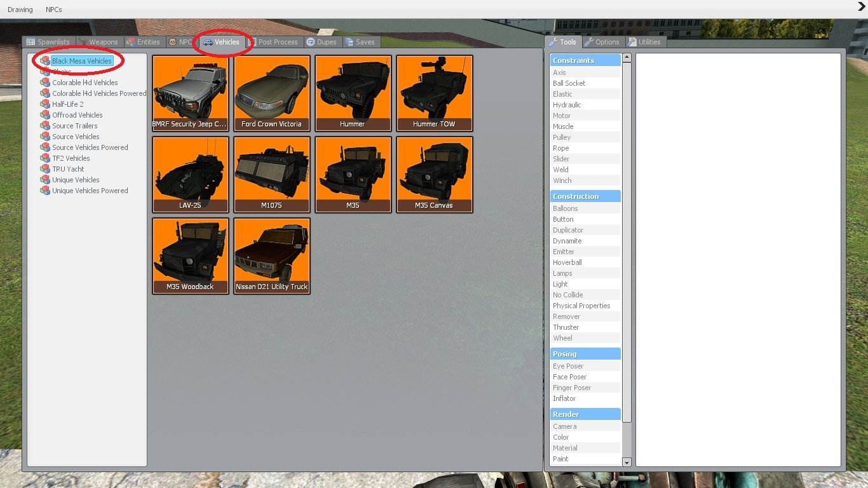Image resolution: width=868 pixels, height=488 pixels.
Task: Click the Ford Crown Victoria thumbnail
Action: (x=271, y=93)
